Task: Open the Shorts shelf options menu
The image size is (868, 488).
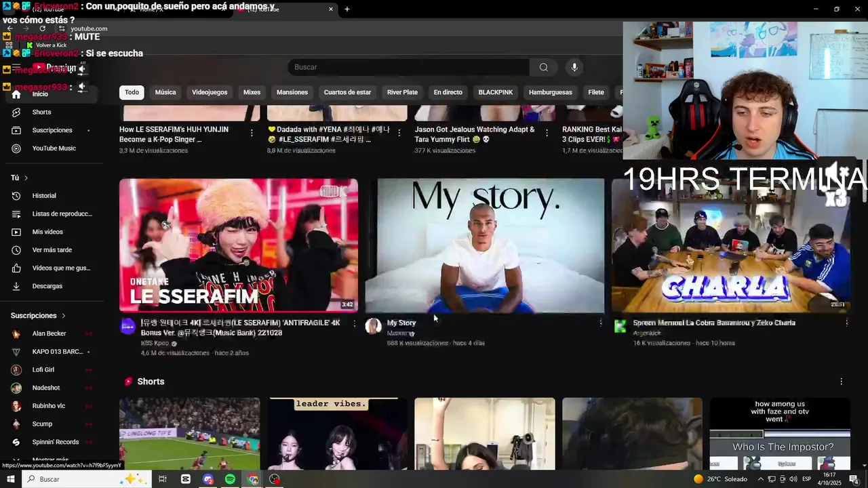Action: click(841, 382)
